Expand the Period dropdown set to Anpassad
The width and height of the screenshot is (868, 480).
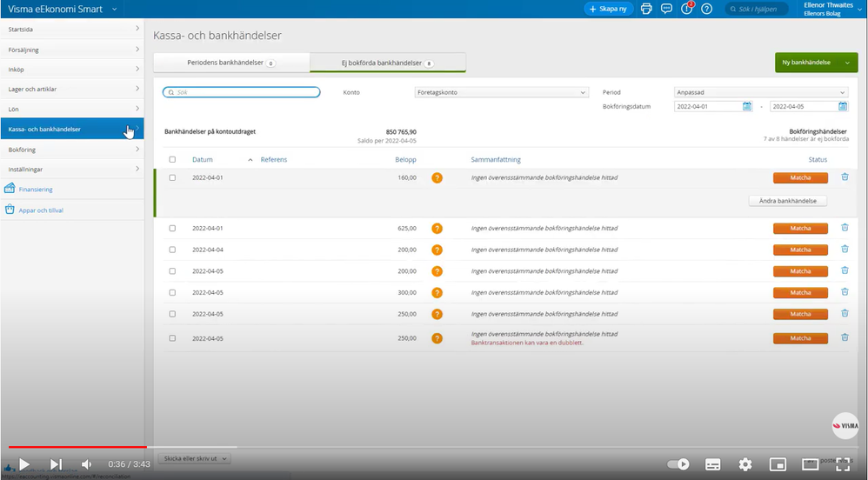pyautogui.click(x=760, y=92)
